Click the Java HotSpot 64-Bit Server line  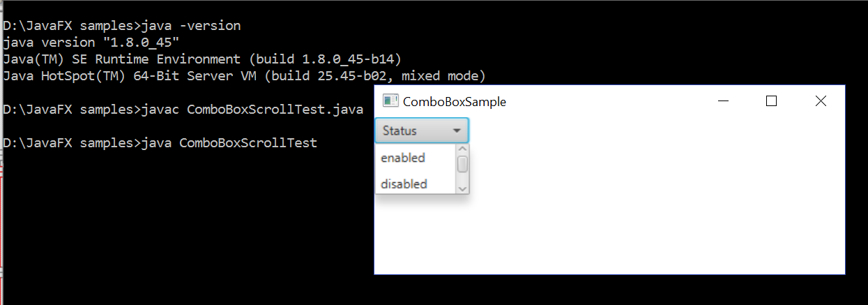click(244, 75)
